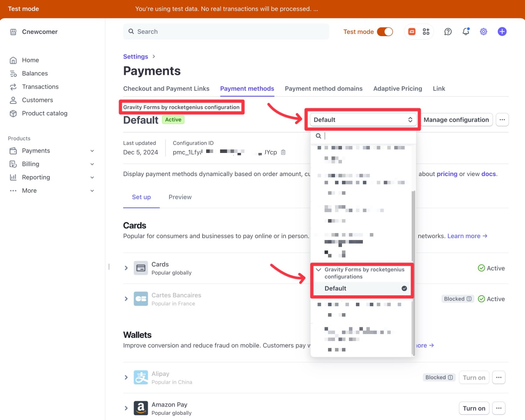The height and width of the screenshot is (420, 525).
Task: Click the Active badge next to Default
Action: pos(173,120)
